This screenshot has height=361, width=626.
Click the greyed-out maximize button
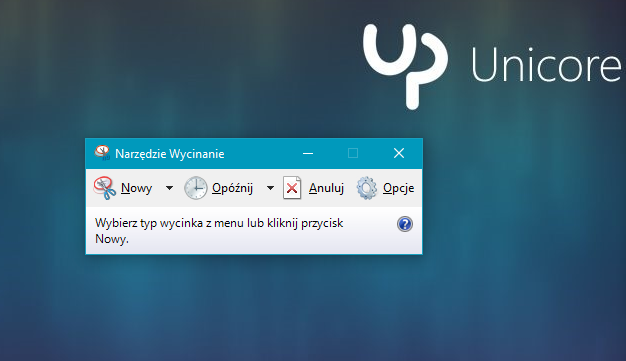(353, 153)
